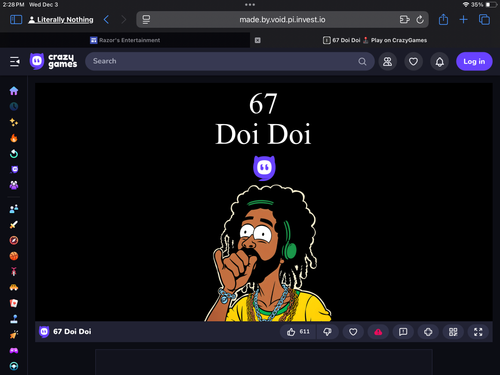This screenshot has height=375, width=500.
Task: Open the CrazyGames logo home link
Action: pos(53,61)
